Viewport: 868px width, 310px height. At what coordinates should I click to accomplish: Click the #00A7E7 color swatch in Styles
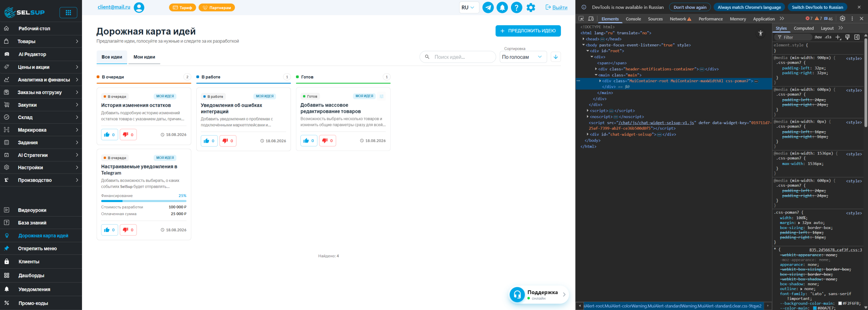[x=815, y=308]
